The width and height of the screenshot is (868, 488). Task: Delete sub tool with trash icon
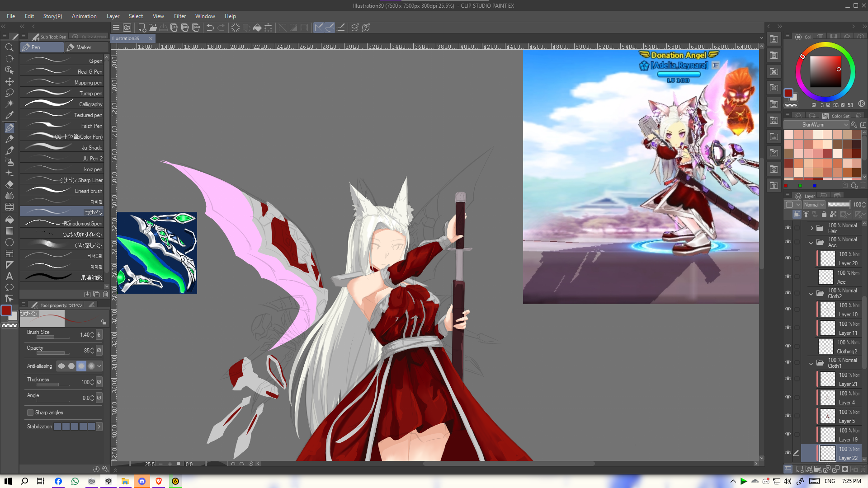pyautogui.click(x=105, y=294)
